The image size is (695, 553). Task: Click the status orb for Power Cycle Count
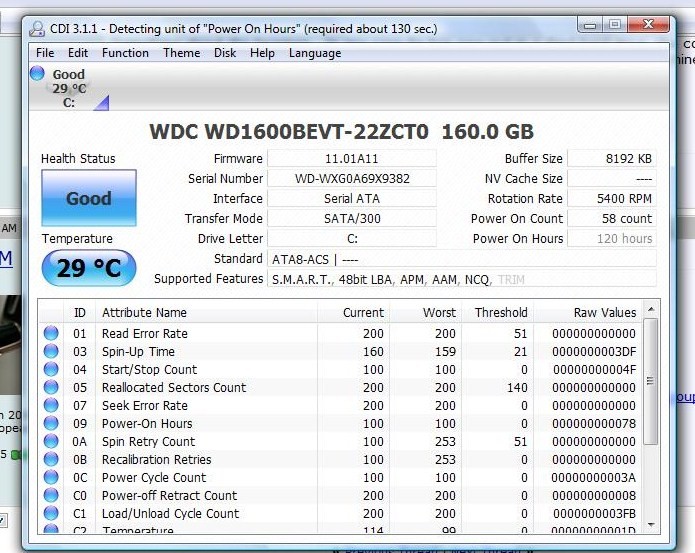click(x=51, y=478)
